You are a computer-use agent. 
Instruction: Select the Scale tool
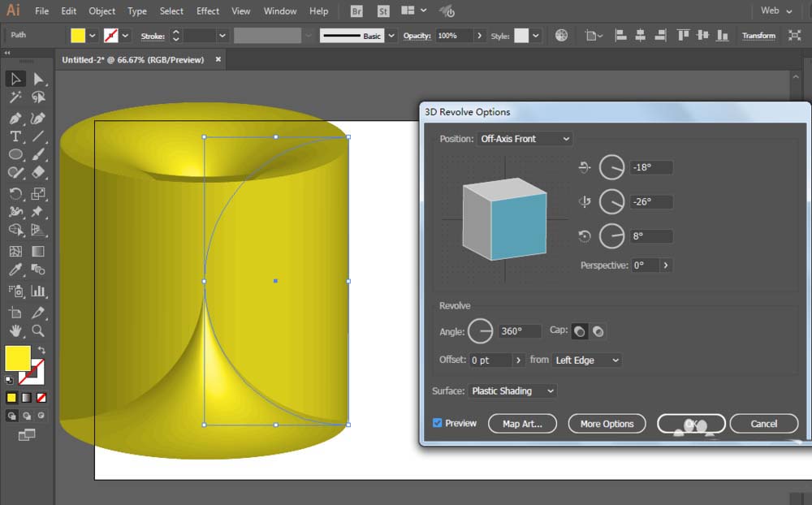[x=38, y=194]
